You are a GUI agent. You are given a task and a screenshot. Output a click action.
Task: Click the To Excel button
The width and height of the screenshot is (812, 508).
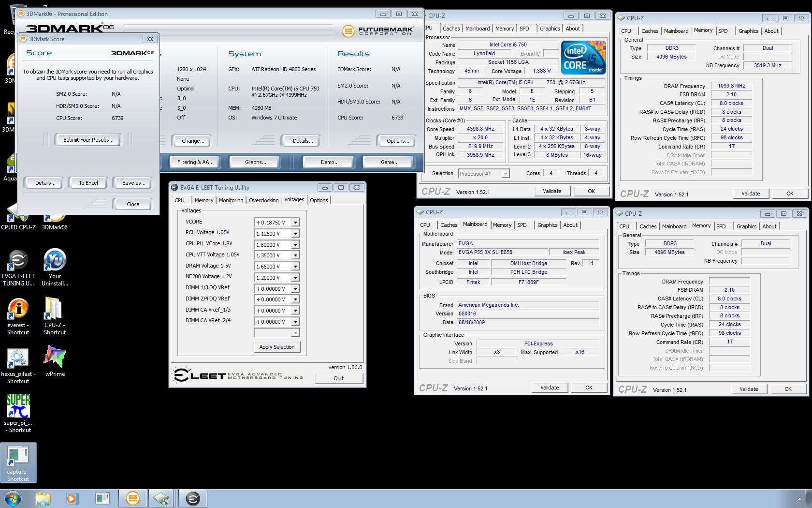click(88, 183)
